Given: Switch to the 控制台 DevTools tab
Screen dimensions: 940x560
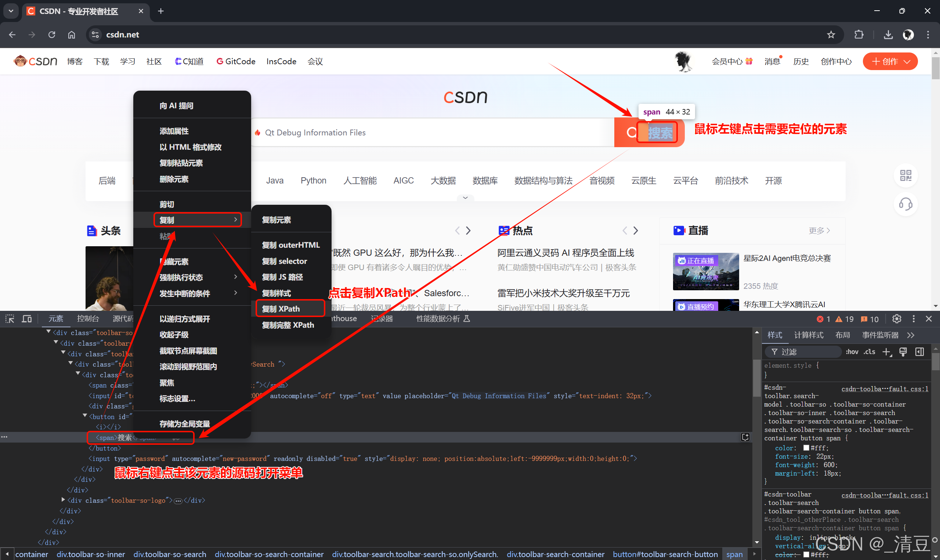Looking at the screenshot, I should (88, 319).
